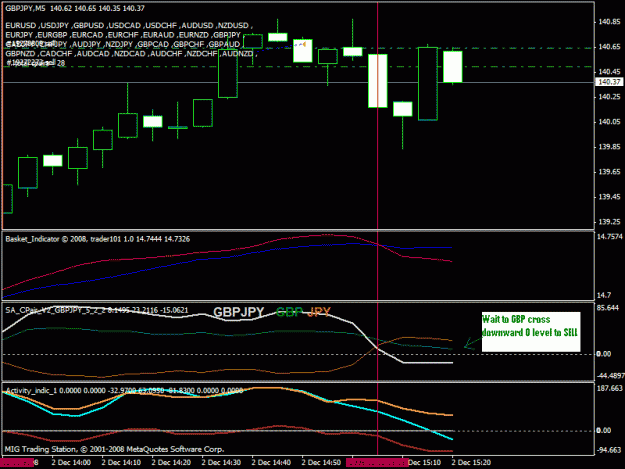Click the white GBPJPY legend label

[238, 312]
